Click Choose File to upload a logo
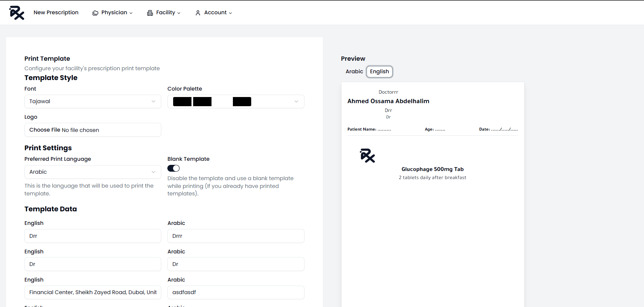644x307 pixels. click(44, 130)
